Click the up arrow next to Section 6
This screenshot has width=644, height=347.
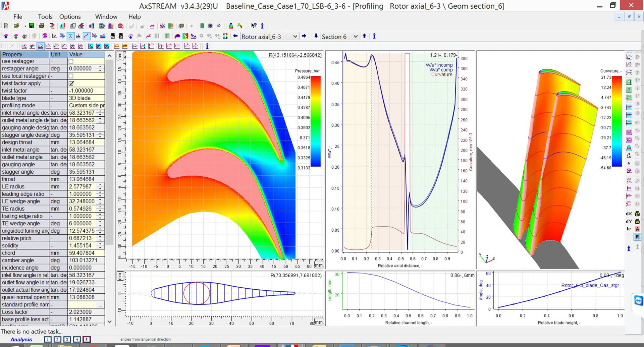364,36
